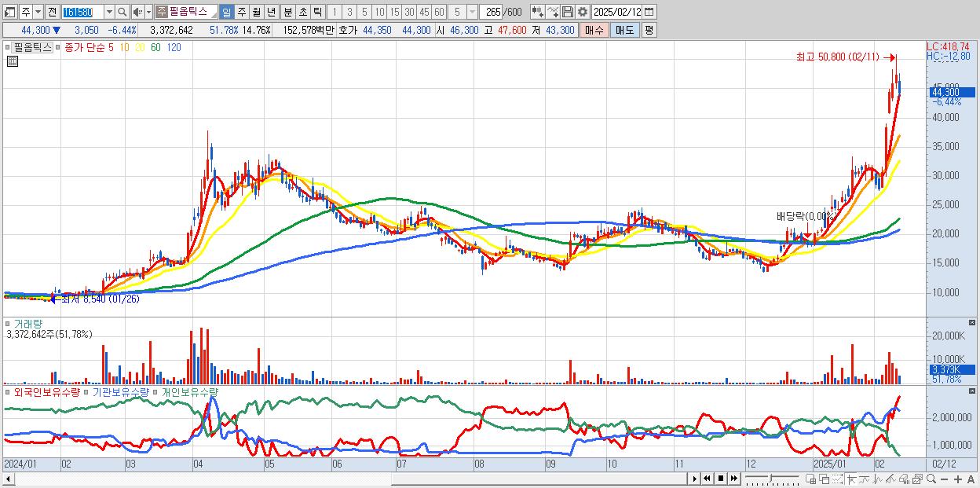Click the yellow 20 moving average label
This screenshot has width=980, height=488.
pyautogui.click(x=139, y=47)
